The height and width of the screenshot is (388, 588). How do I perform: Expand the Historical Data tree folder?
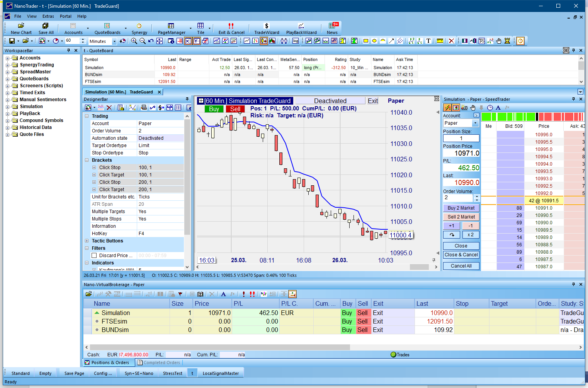(7, 128)
